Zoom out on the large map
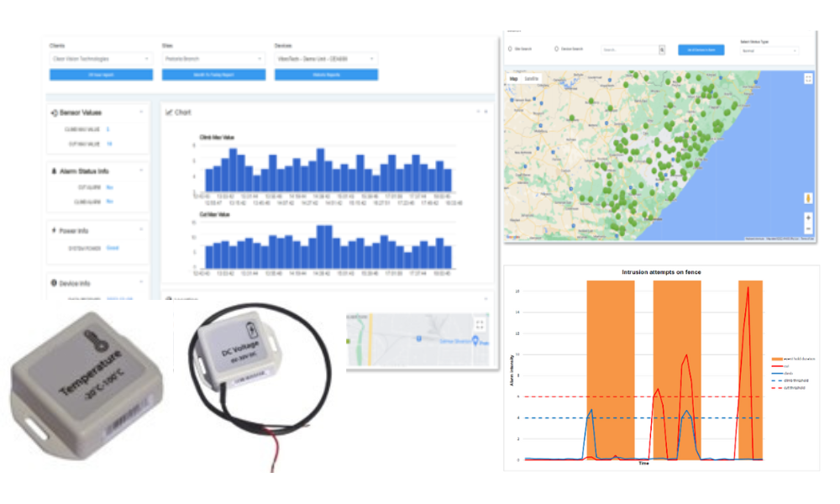The height and width of the screenshot is (504, 840). pyautogui.click(x=808, y=228)
